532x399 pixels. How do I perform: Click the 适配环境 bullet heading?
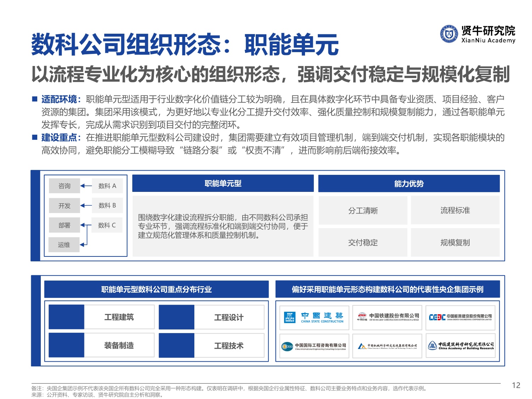click(x=61, y=99)
